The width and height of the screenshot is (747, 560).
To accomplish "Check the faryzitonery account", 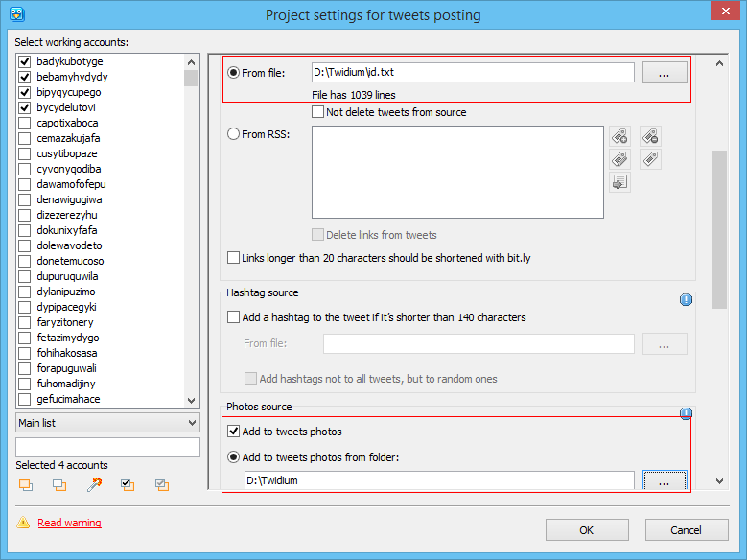I will tap(24, 322).
